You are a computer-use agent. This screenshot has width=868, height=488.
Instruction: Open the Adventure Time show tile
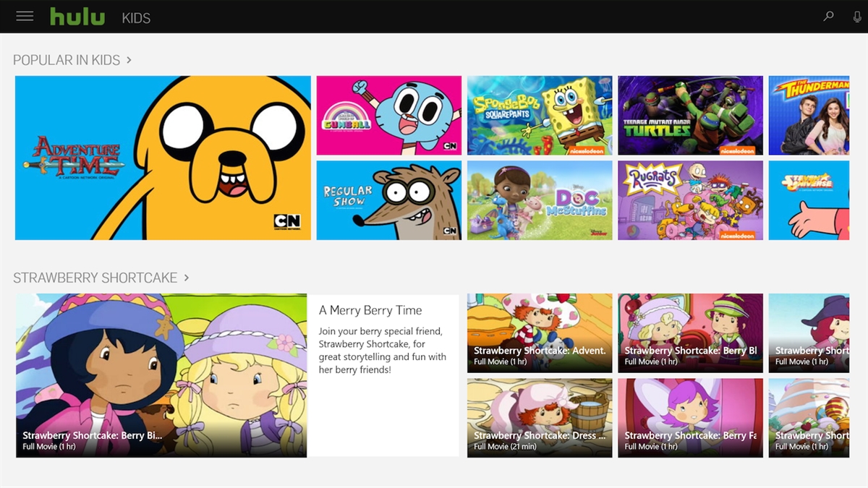pos(163,158)
